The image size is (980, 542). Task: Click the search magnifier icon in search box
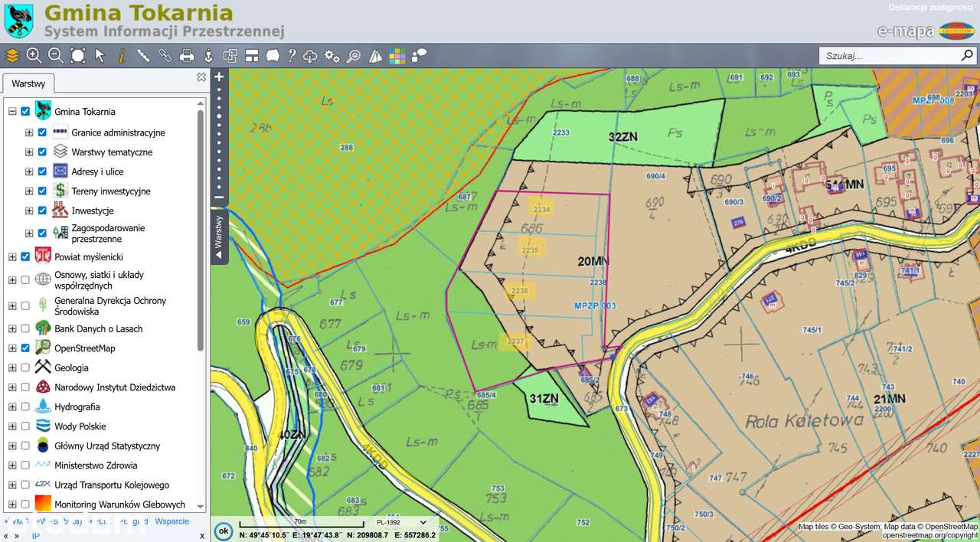pyautogui.click(x=967, y=56)
